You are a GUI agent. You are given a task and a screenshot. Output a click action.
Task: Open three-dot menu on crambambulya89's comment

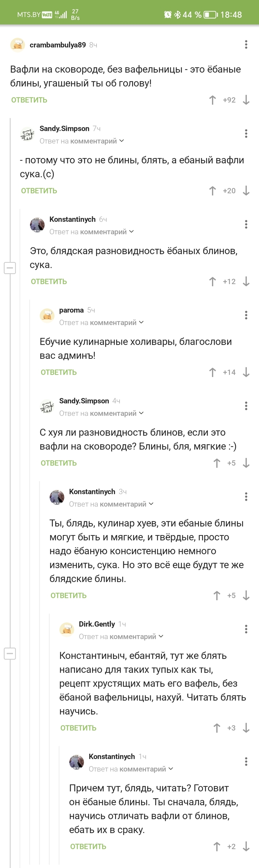(x=246, y=45)
